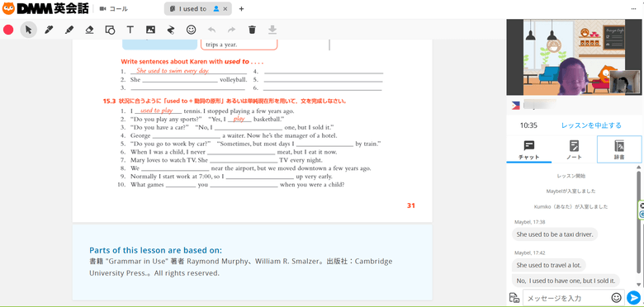Click 'Normally I start work at 7:00' sentence

(x=231, y=177)
